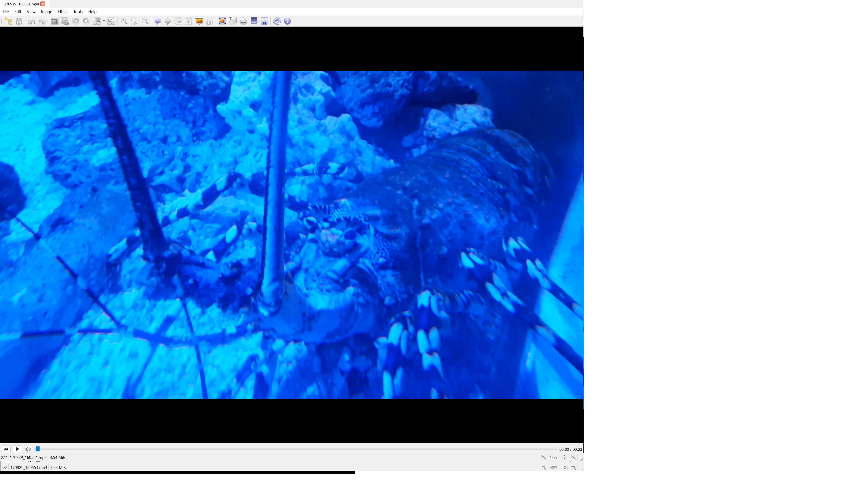868x488 pixels.
Task: Expand the levels adjustment dropdown arrow
Action: 104,21
